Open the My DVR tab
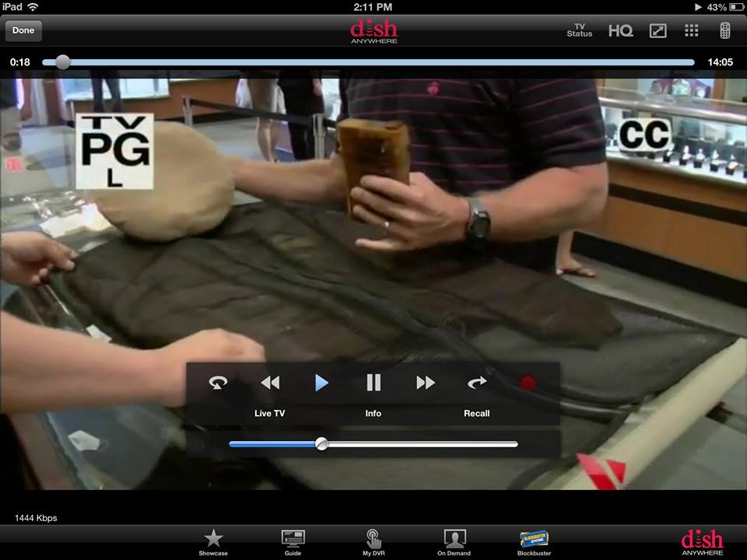Image resolution: width=747 pixels, height=560 pixels. (373, 542)
